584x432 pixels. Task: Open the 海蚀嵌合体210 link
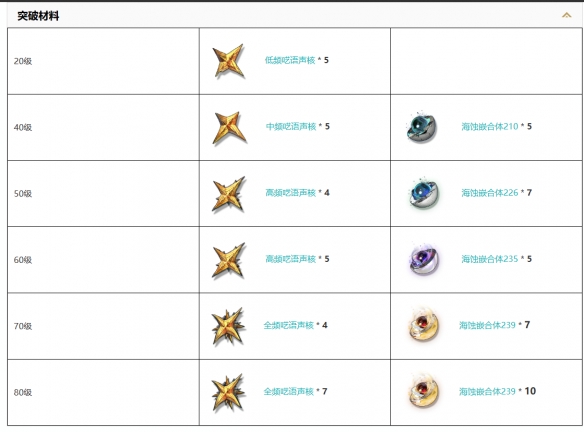pos(490,126)
